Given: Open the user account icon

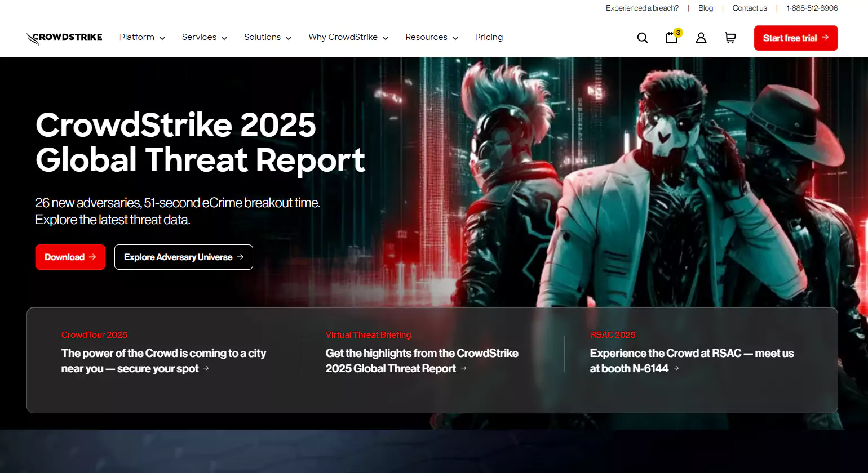Looking at the screenshot, I should coord(701,38).
